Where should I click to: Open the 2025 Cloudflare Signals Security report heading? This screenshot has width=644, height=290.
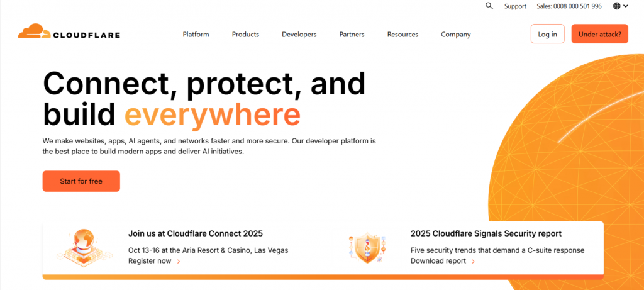click(x=486, y=233)
